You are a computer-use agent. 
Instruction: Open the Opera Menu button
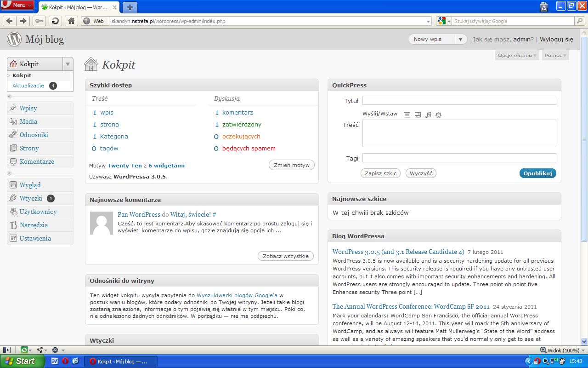(x=17, y=5)
